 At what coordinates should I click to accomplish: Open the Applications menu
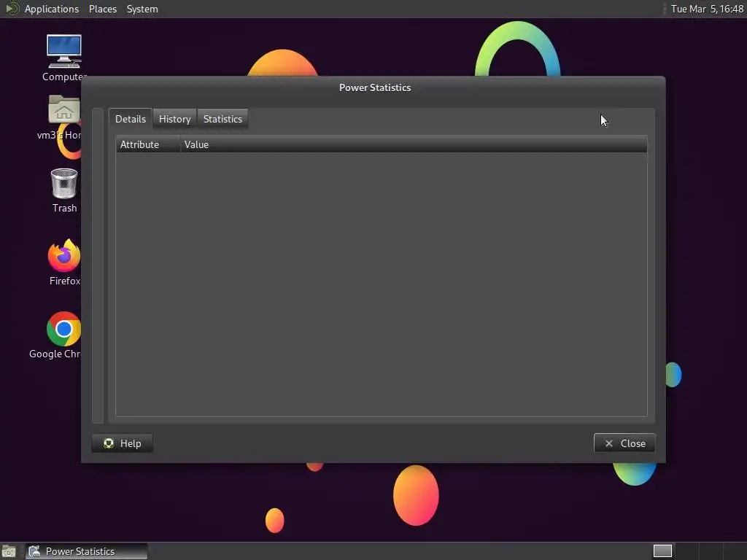point(52,9)
